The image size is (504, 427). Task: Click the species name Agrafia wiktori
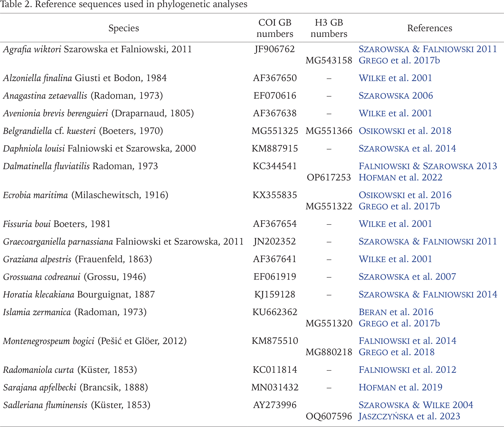pos(32,49)
